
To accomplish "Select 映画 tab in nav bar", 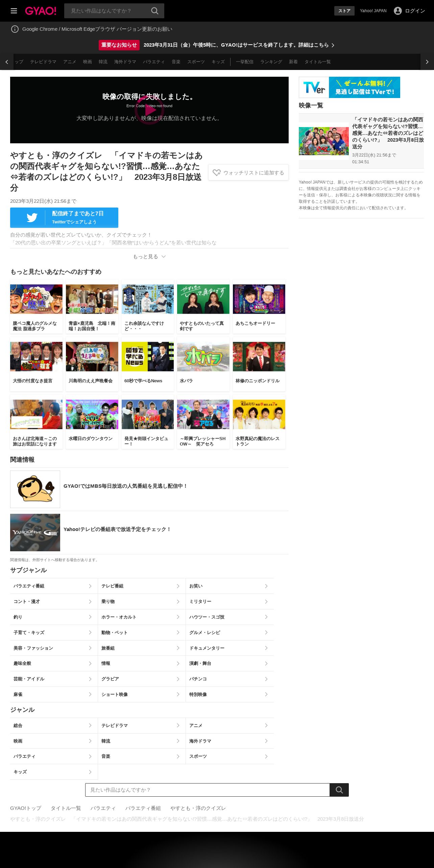I will (x=88, y=62).
